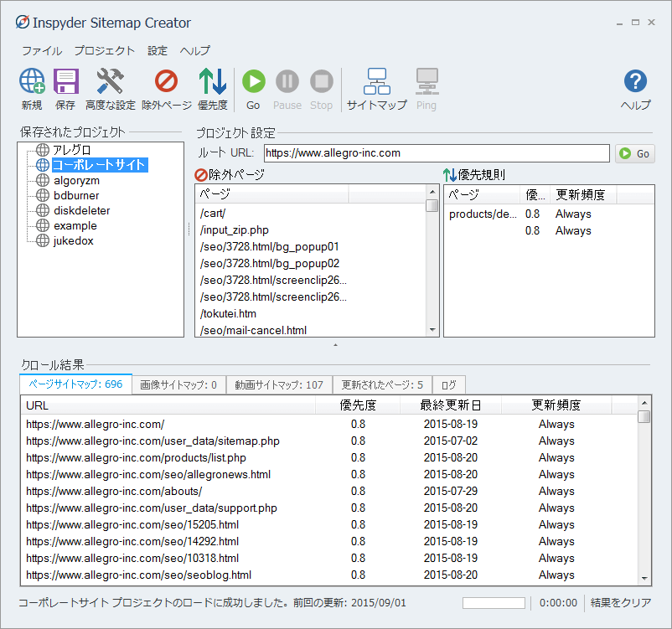Click globe icon beside bdburner

(43, 195)
